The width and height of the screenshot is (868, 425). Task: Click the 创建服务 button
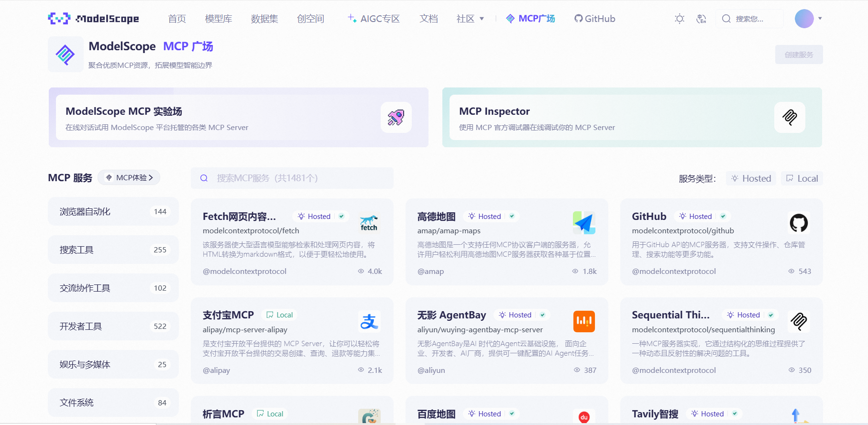(799, 54)
